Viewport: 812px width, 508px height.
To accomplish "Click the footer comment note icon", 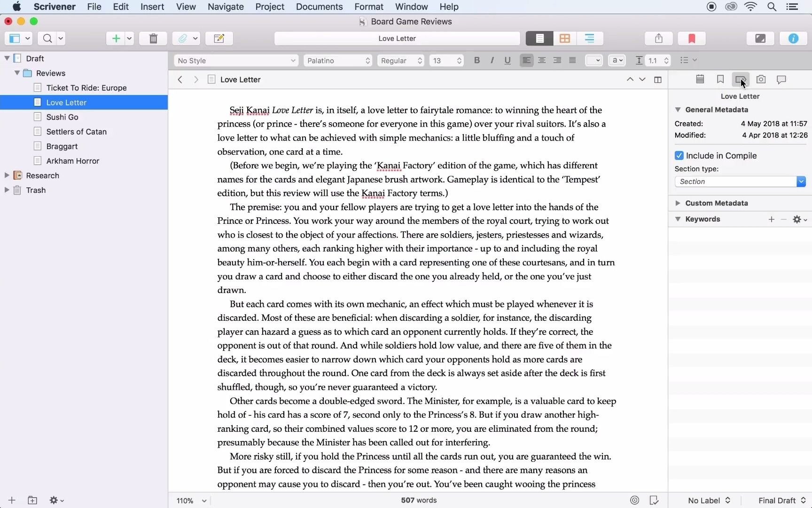I will pos(654,500).
